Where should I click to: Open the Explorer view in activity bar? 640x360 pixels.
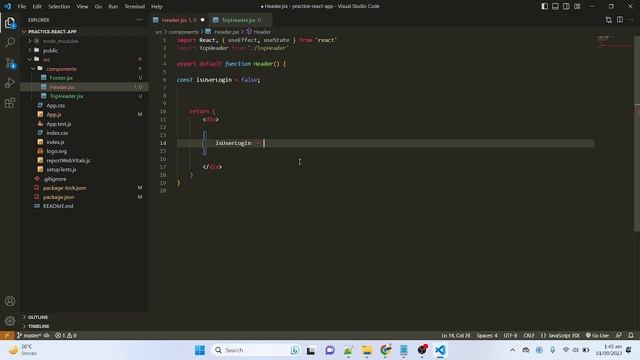tap(10, 23)
